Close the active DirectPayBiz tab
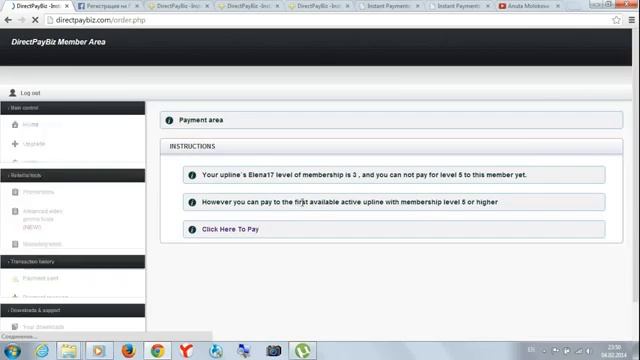 (67, 6)
